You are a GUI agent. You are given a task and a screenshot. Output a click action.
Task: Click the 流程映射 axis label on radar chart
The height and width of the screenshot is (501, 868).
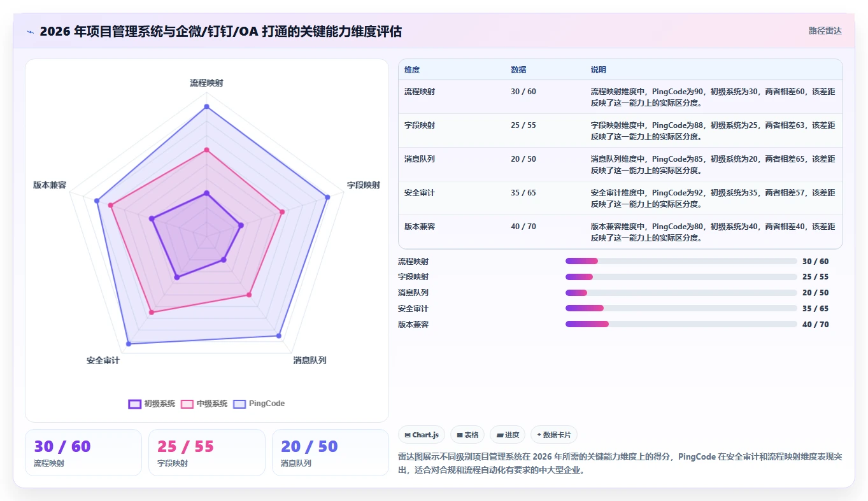(206, 83)
